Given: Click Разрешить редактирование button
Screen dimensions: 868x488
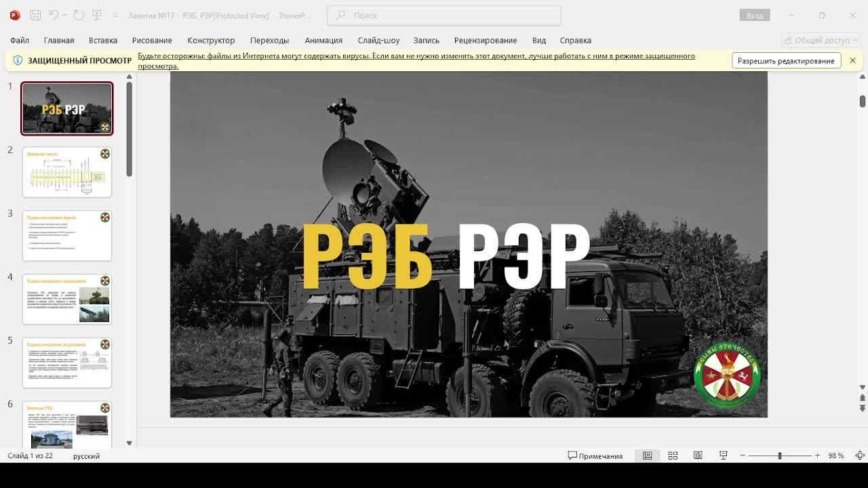Looking at the screenshot, I should (786, 60).
